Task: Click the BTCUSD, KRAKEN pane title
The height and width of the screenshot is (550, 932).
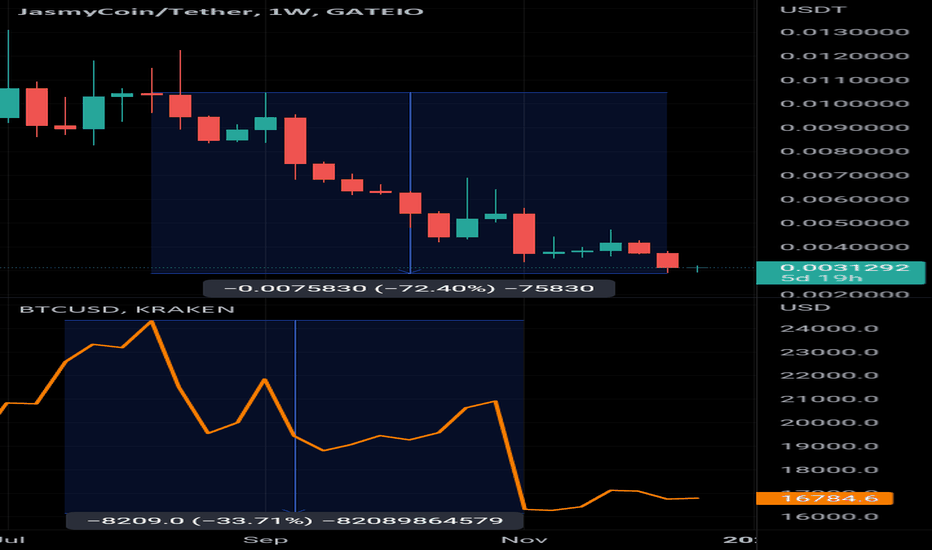Action: click(127, 309)
